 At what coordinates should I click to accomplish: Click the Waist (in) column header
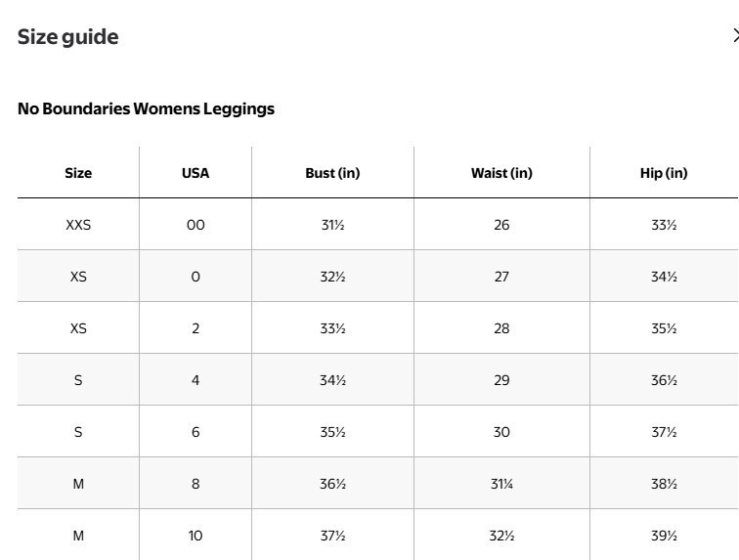501,173
